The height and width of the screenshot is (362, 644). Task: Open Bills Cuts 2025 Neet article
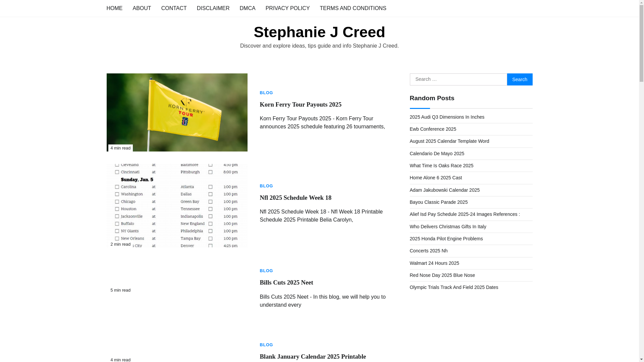coord(286,283)
